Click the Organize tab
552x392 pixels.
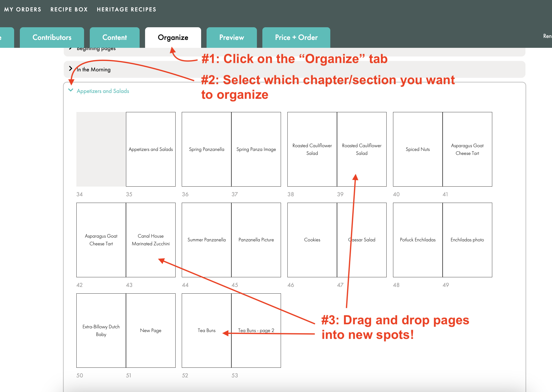tap(173, 37)
